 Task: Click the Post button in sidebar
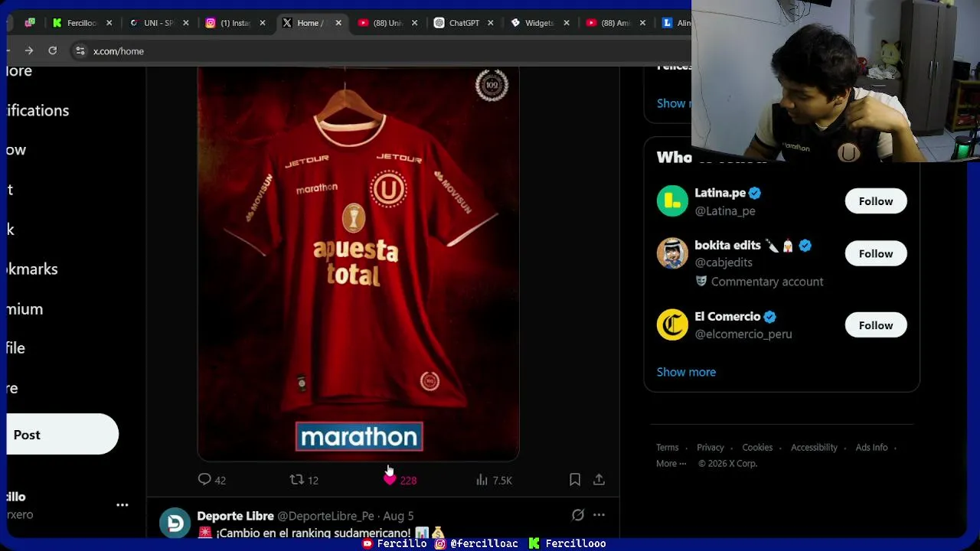63,435
